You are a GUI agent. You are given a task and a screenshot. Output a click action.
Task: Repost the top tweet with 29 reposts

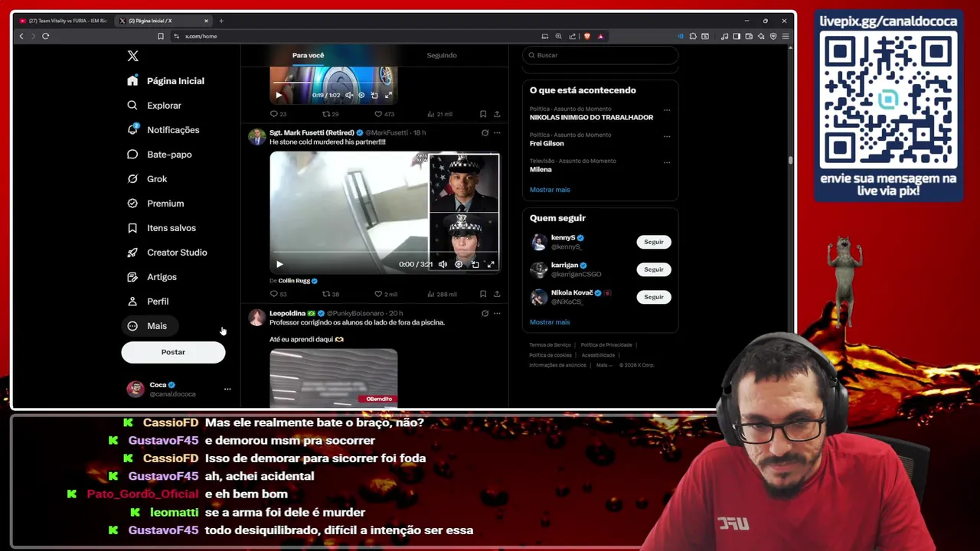pyautogui.click(x=331, y=114)
